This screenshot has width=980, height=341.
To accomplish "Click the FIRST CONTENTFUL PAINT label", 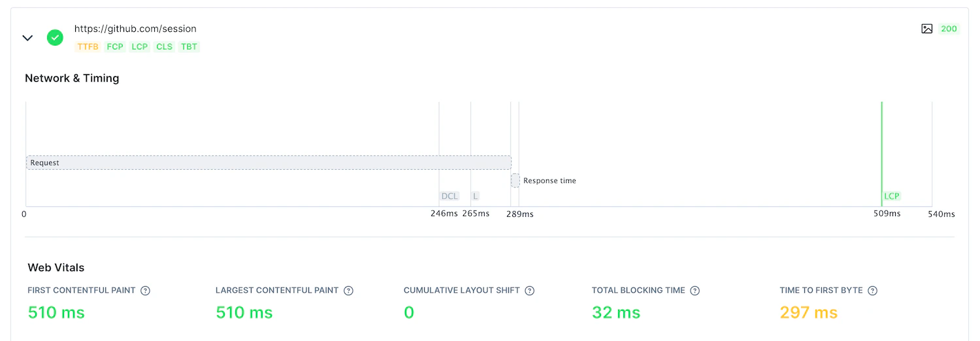I will tap(82, 291).
